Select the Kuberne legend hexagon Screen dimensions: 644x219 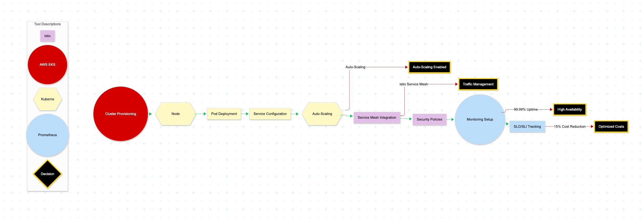click(x=47, y=99)
